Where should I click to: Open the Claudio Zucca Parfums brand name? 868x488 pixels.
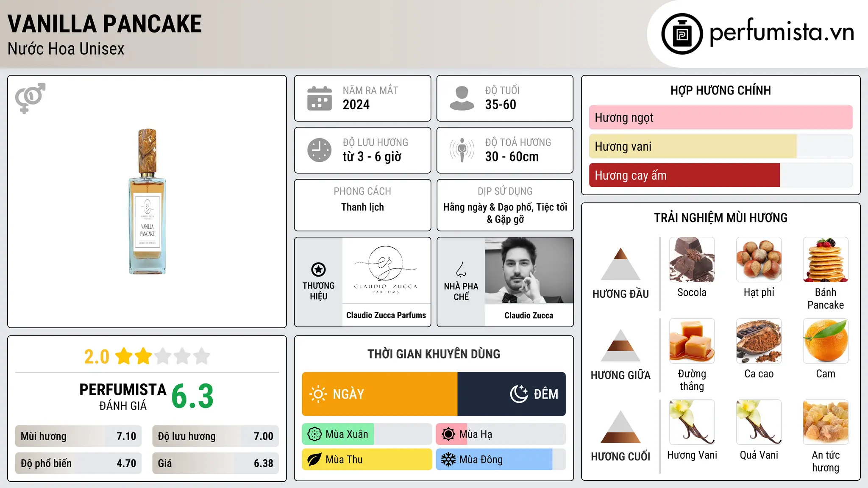[x=386, y=315]
